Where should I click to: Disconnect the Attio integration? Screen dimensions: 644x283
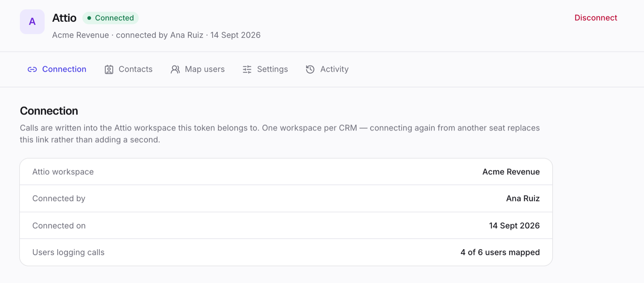(x=596, y=18)
